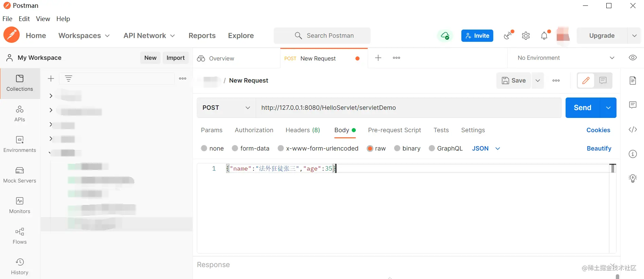Open APIs in the sidebar
644x279 pixels.
(x=20, y=114)
